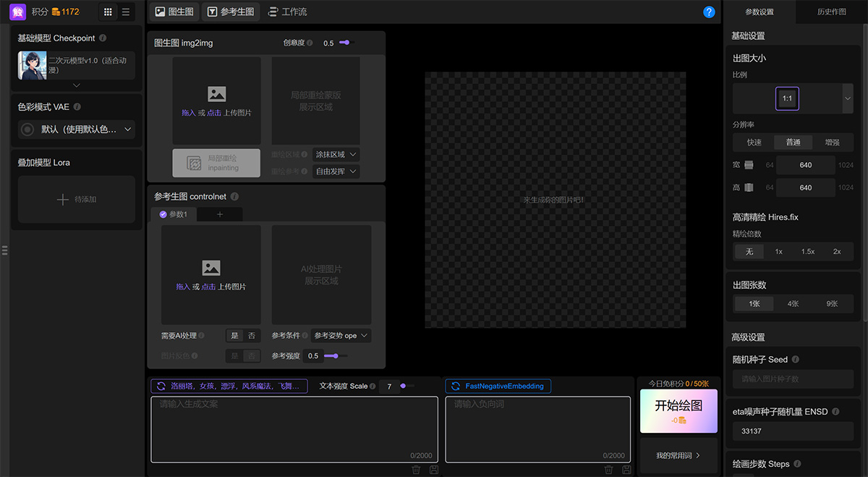Expand the aspect ratio selector chevron
The height and width of the screenshot is (477, 868).
847,98
